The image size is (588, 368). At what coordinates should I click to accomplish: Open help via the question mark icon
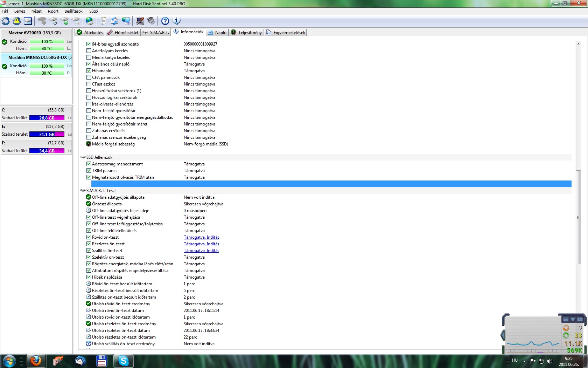click(x=165, y=21)
